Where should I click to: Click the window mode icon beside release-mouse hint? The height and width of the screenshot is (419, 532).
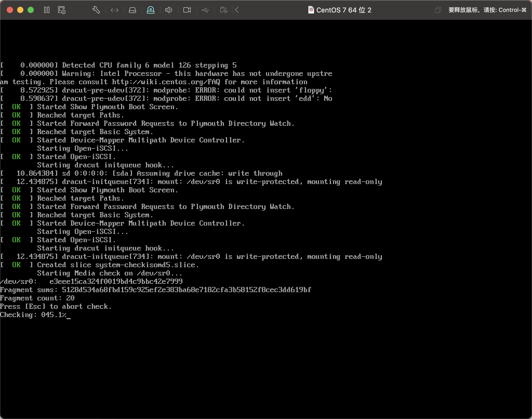pos(438,10)
